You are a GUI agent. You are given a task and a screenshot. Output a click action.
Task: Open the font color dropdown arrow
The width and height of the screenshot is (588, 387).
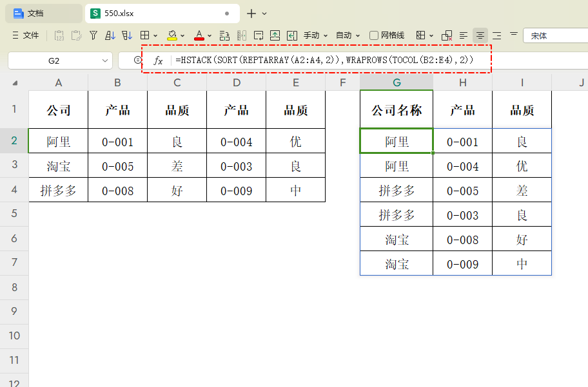[x=210, y=36]
